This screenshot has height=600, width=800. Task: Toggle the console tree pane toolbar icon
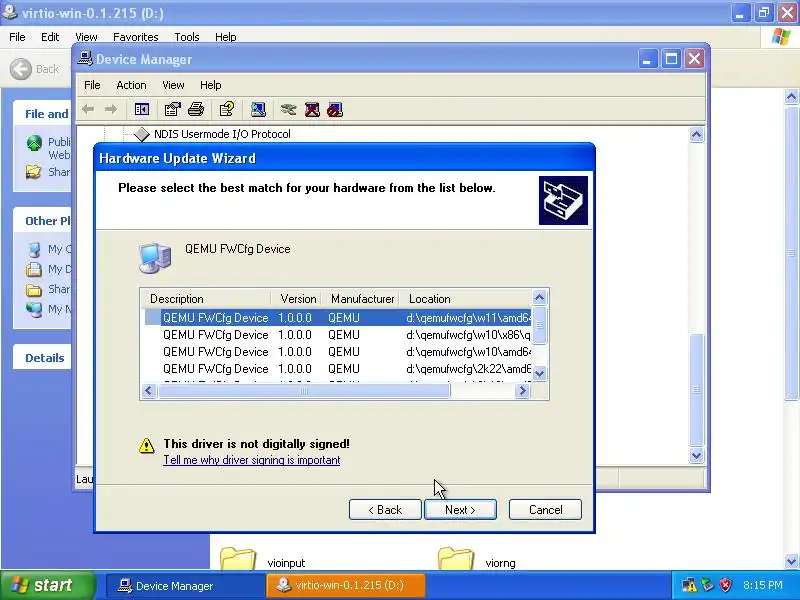click(141, 109)
